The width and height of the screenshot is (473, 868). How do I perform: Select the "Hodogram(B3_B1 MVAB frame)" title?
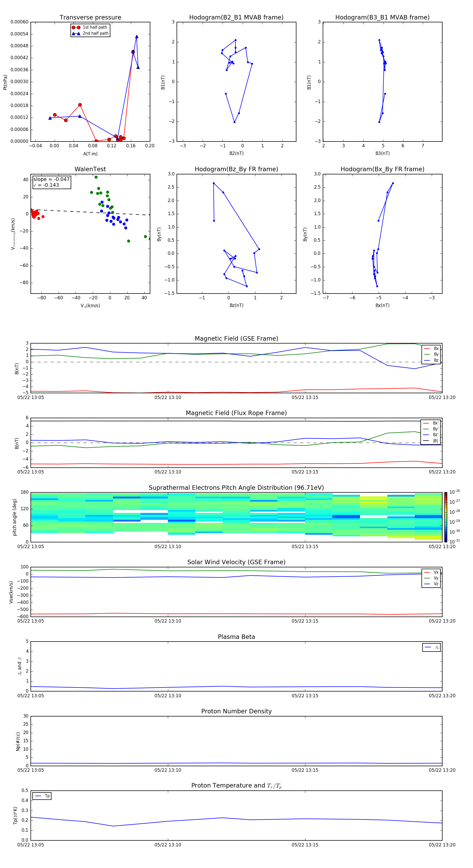(382, 17)
